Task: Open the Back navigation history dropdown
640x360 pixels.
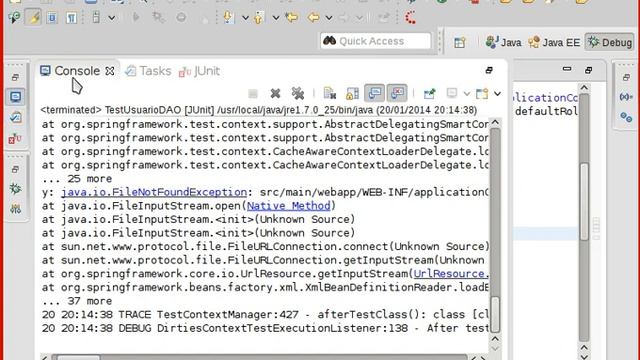Action: (x=329, y=18)
